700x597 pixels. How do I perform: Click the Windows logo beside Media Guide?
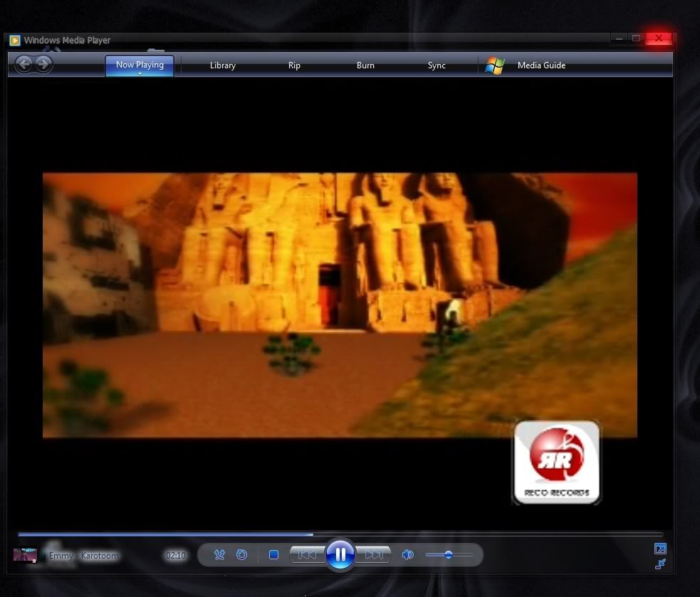495,65
